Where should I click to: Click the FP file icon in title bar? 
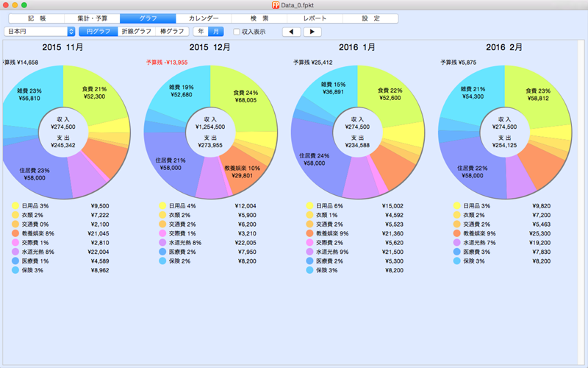tap(276, 5)
